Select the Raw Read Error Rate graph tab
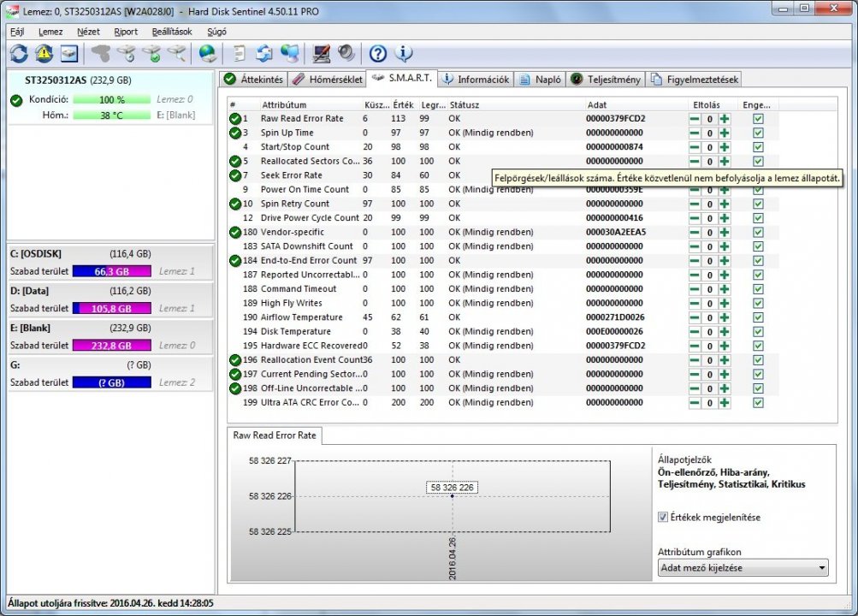Screen dimensions: 858x616 click(275, 435)
